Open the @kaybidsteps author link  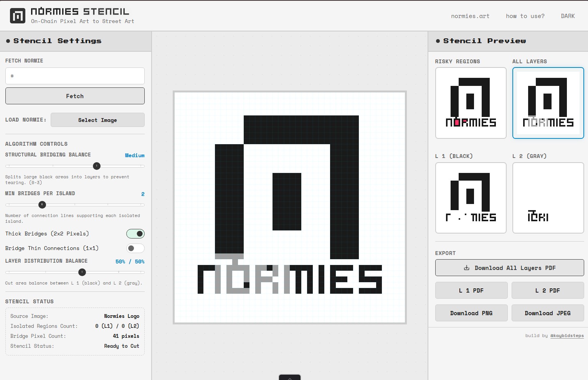click(x=567, y=336)
